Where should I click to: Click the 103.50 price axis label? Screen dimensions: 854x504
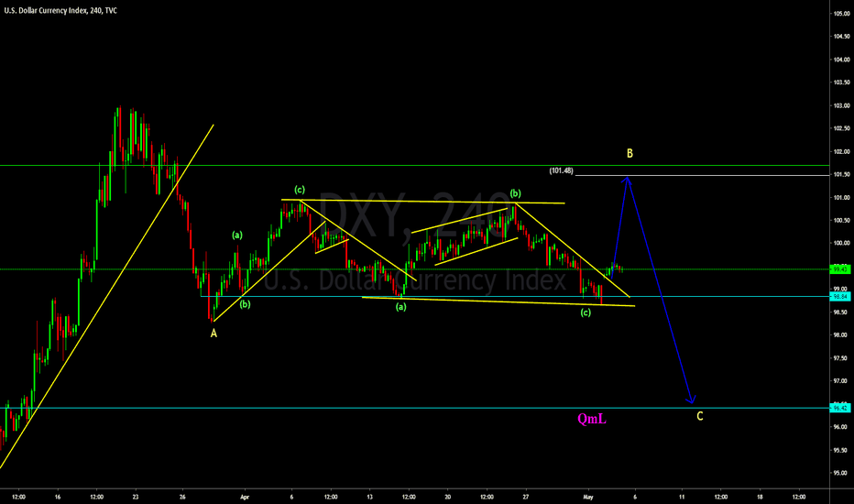(841, 82)
